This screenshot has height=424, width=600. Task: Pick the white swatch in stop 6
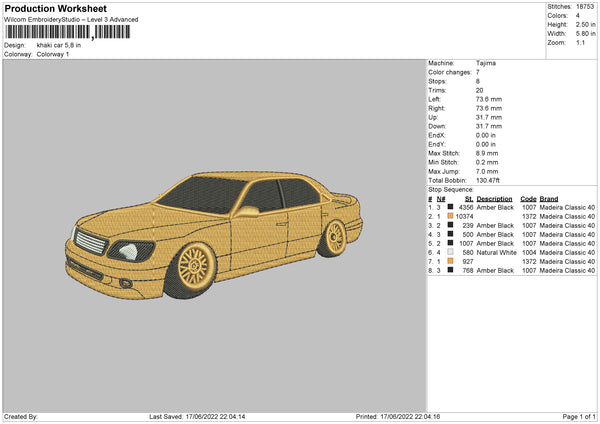click(451, 252)
